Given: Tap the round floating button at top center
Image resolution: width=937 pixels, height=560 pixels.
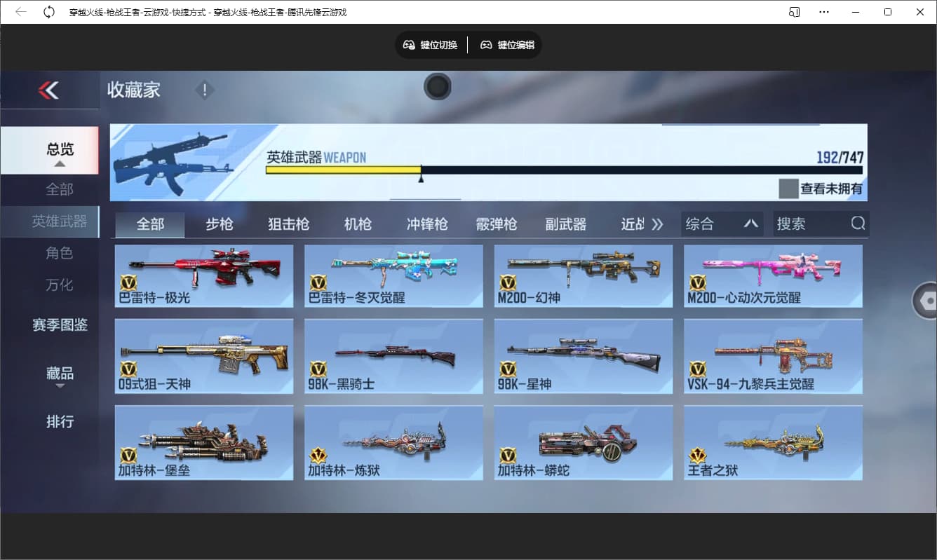Looking at the screenshot, I should 438,87.
